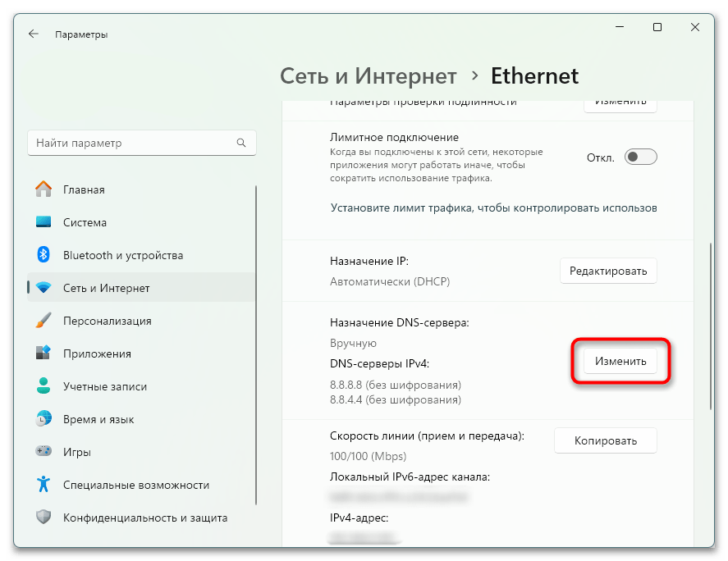Viewport: 728px width, 561px height.
Task: Open Приложения in sidebar
Action: [x=141, y=353]
